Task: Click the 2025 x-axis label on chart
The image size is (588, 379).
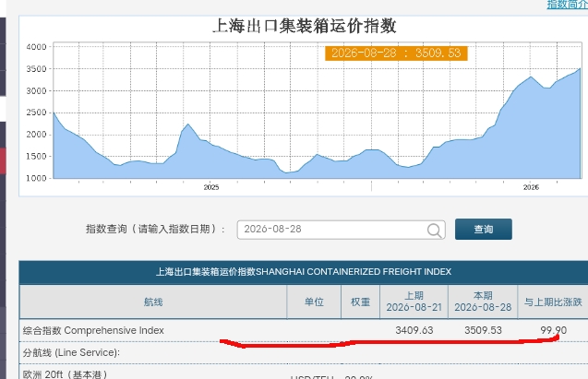Action: (211, 187)
